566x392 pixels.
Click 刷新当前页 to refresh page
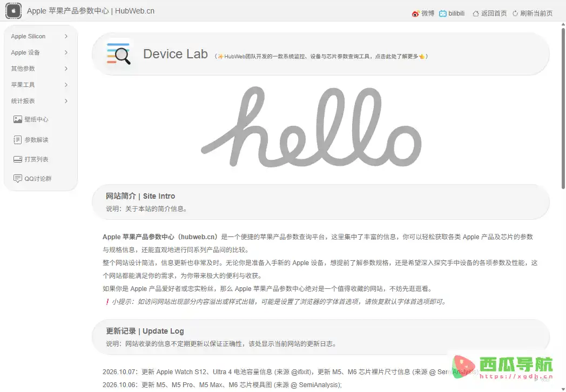click(x=536, y=13)
